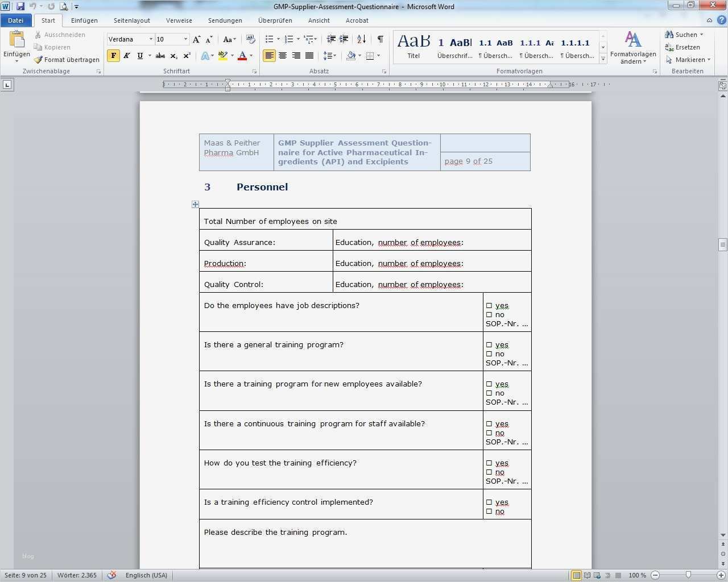
Task: Apply italic formatting
Action: click(x=126, y=56)
